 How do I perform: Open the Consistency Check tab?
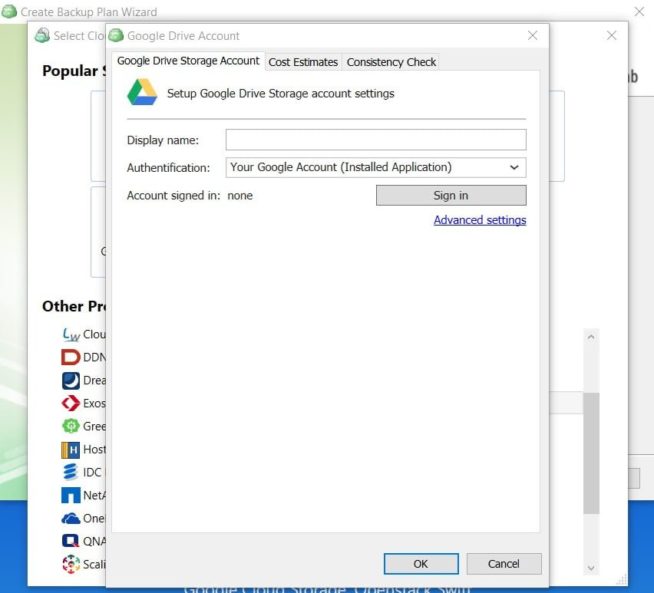[391, 62]
